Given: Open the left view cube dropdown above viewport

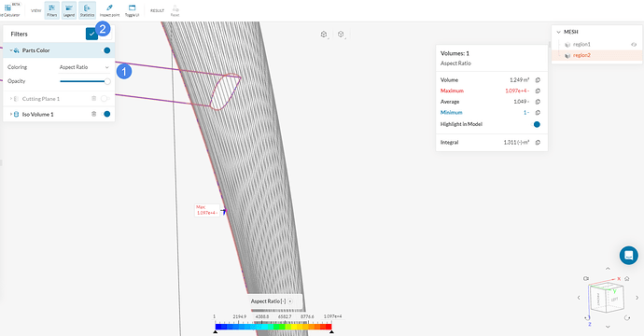Looking at the screenshot, I should [324, 35].
